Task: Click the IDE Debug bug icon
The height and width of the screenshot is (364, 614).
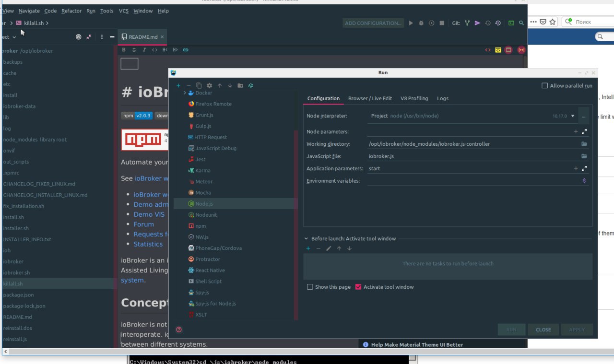Action: tap(421, 23)
